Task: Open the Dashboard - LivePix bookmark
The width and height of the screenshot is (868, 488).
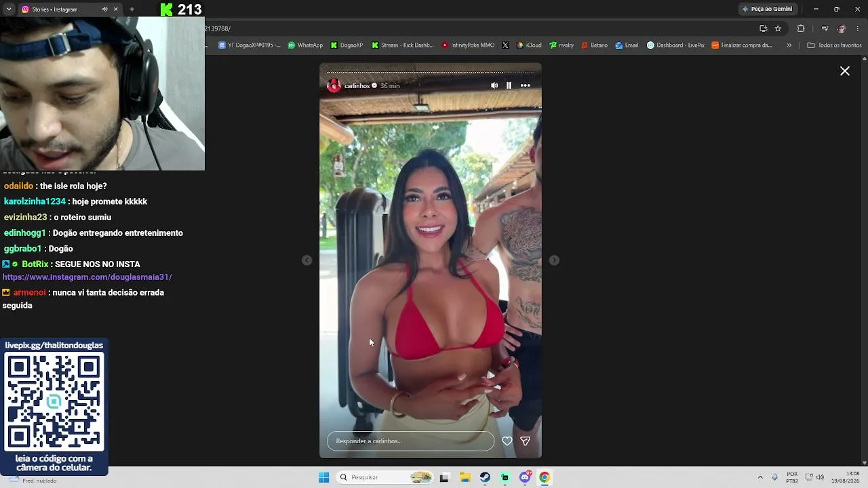Action: pos(675,45)
